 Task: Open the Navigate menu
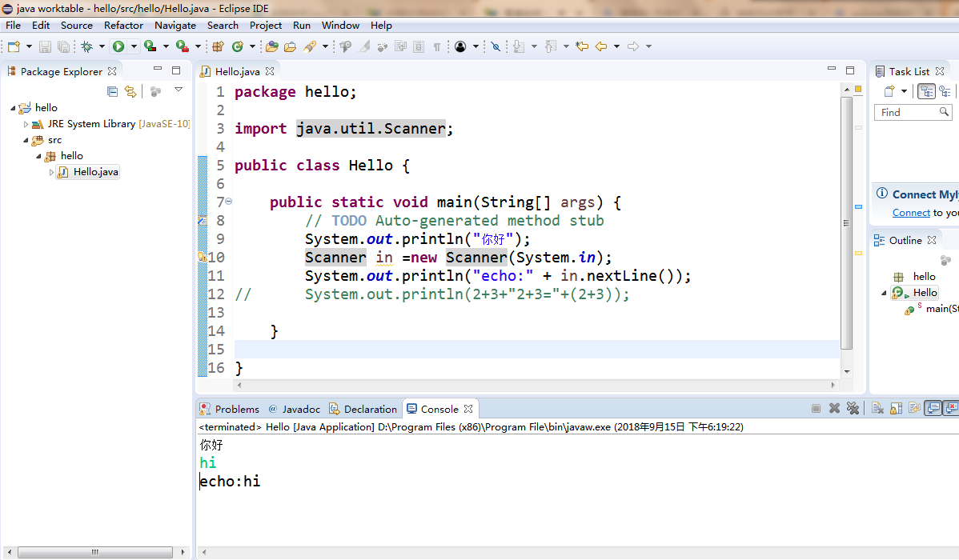(175, 25)
